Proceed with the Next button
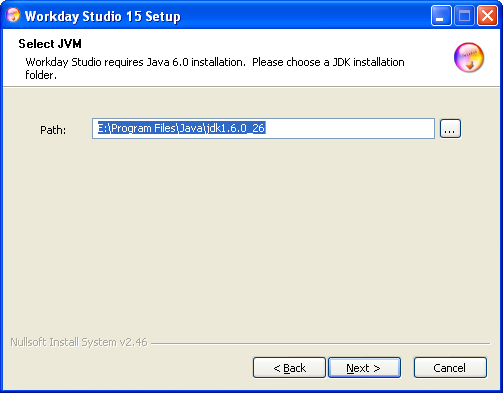This screenshot has width=503, height=393. [x=364, y=368]
